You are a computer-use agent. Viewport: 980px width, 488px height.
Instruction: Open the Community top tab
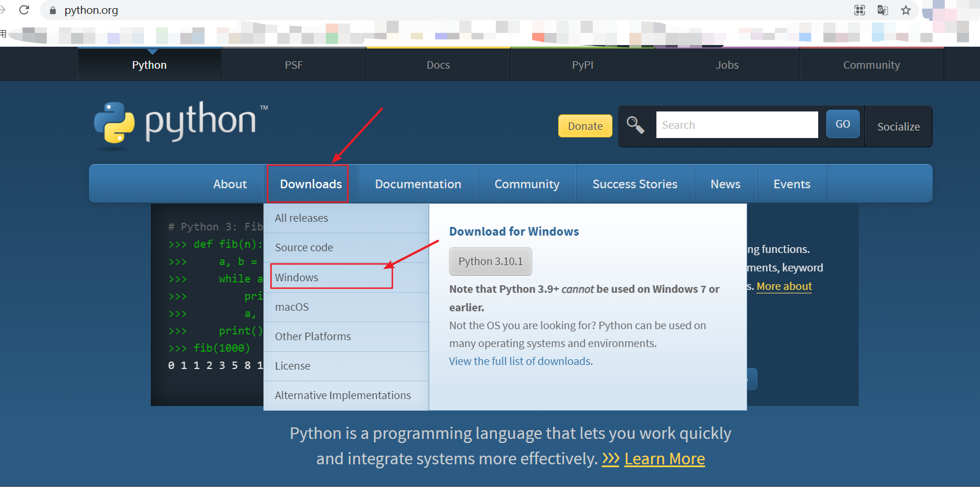(x=871, y=65)
